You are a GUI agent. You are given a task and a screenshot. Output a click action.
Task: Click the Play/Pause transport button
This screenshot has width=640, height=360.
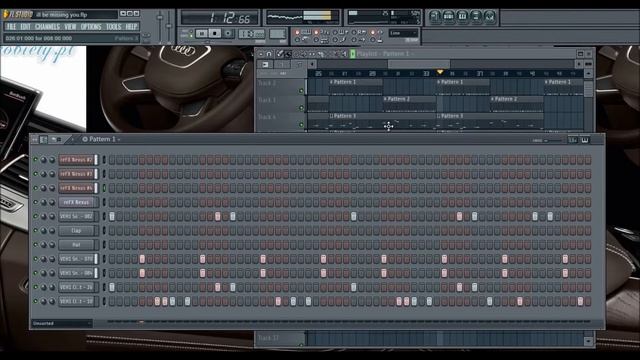point(202,33)
